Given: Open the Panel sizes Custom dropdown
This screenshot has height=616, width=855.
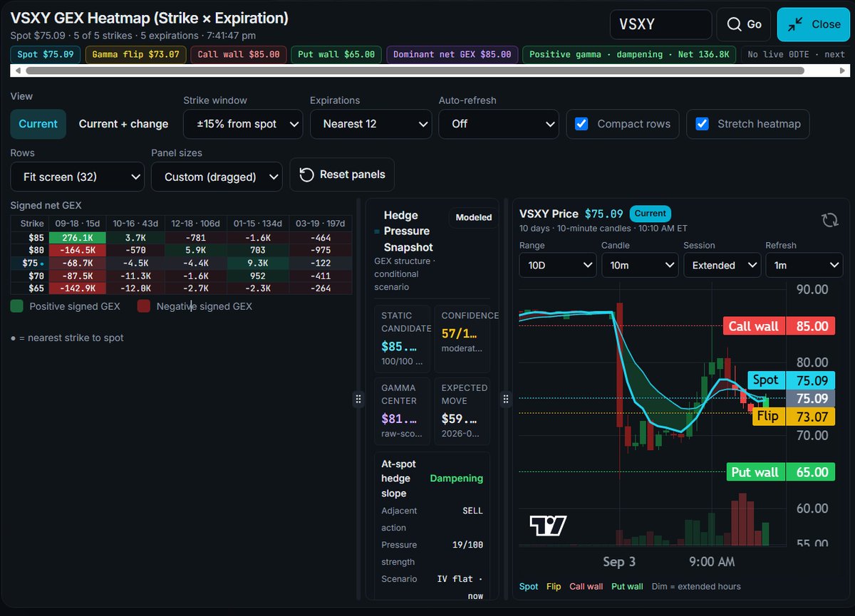Looking at the screenshot, I should (217, 177).
